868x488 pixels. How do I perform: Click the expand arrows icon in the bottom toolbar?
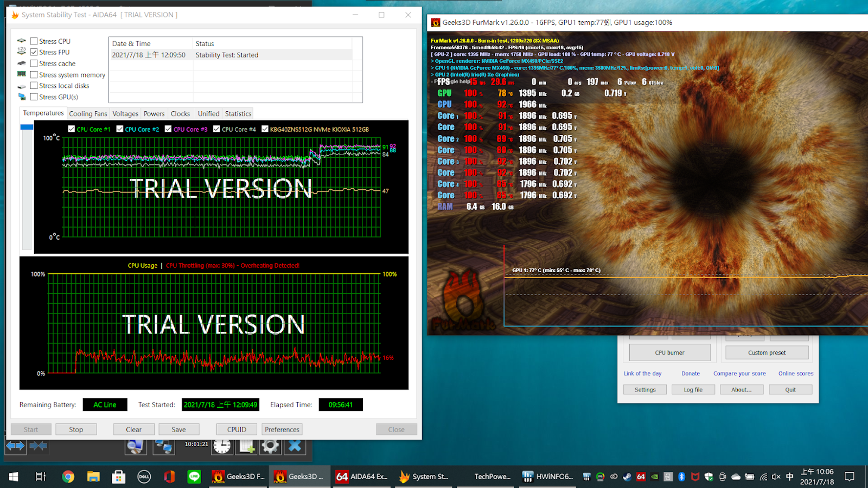pyautogui.click(x=15, y=446)
